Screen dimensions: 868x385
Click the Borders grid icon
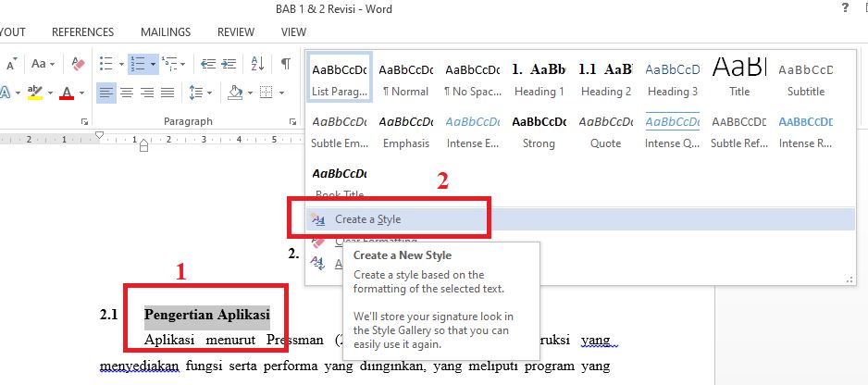[267, 92]
